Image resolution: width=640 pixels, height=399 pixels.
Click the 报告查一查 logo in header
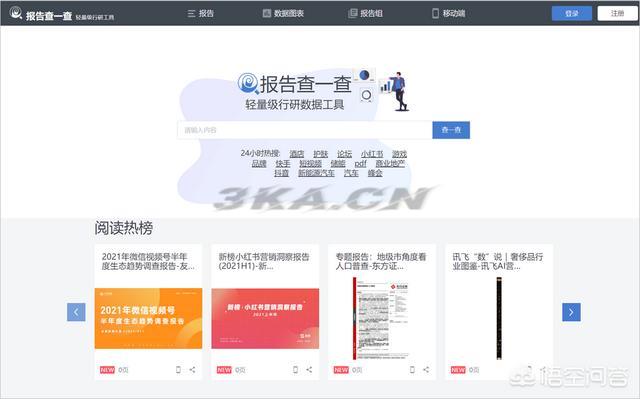[x=61, y=14]
